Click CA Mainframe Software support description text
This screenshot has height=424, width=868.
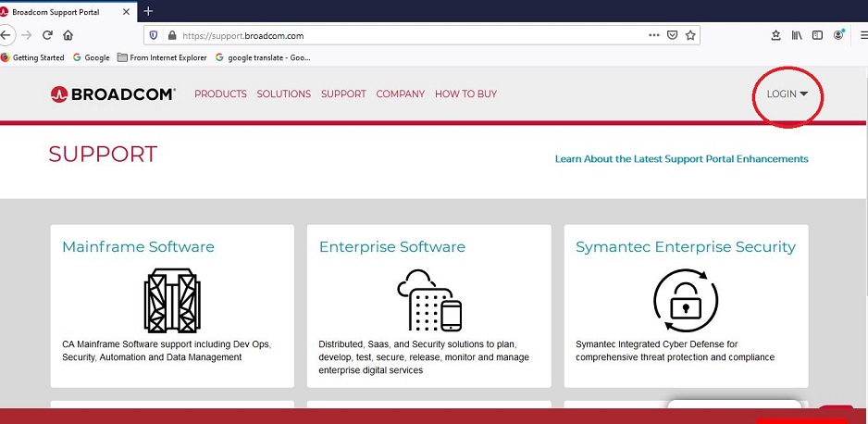pos(167,351)
